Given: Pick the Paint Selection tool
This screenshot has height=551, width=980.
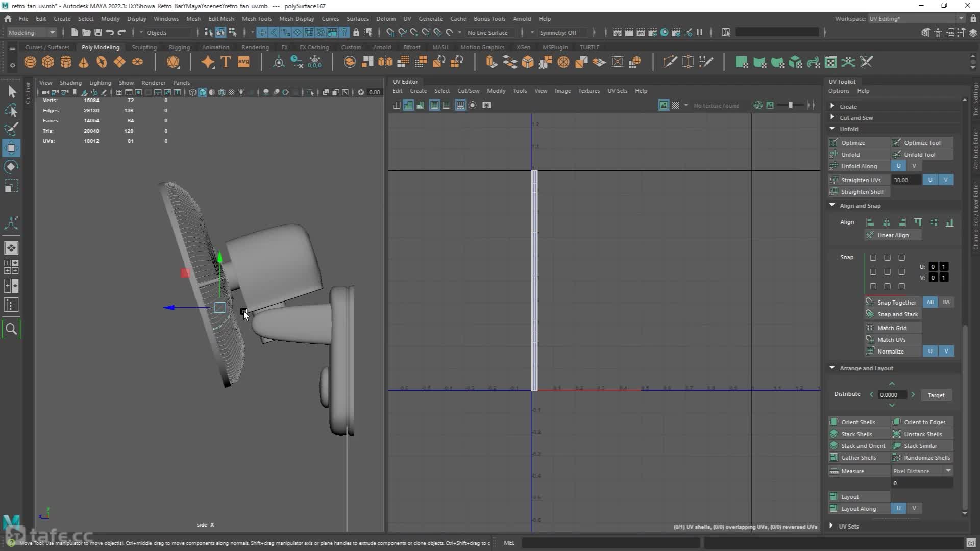Looking at the screenshot, I should tap(11, 129).
